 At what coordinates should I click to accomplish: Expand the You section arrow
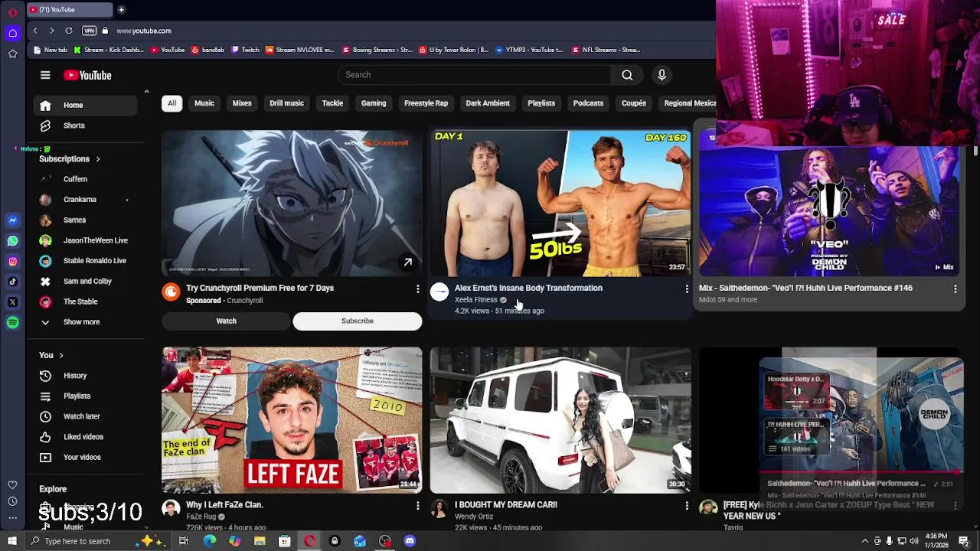pyautogui.click(x=61, y=355)
